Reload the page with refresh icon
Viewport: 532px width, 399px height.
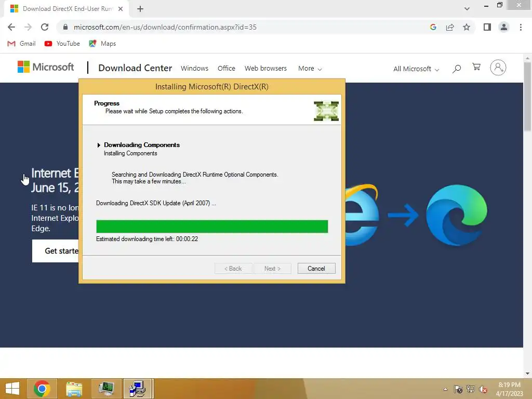(45, 27)
